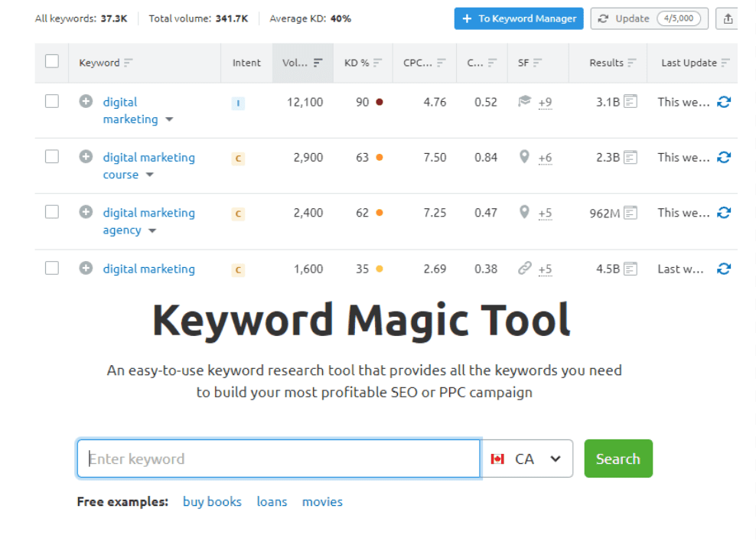The width and height of the screenshot is (756, 545).
Task: Click the green Search button
Action: (x=618, y=459)
